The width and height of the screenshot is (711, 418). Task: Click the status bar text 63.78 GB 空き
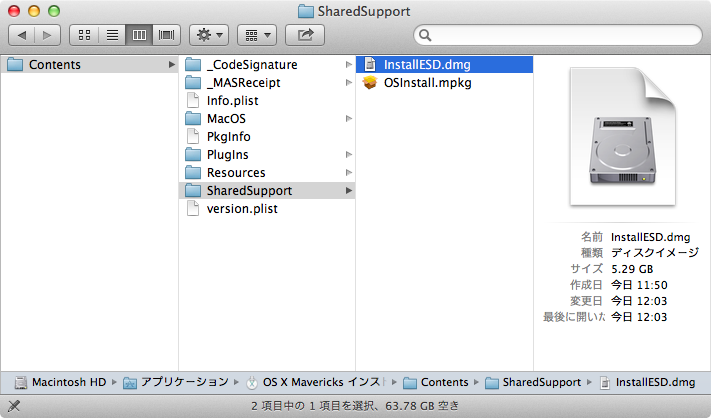pyautogui.click(x=422, y=406)
